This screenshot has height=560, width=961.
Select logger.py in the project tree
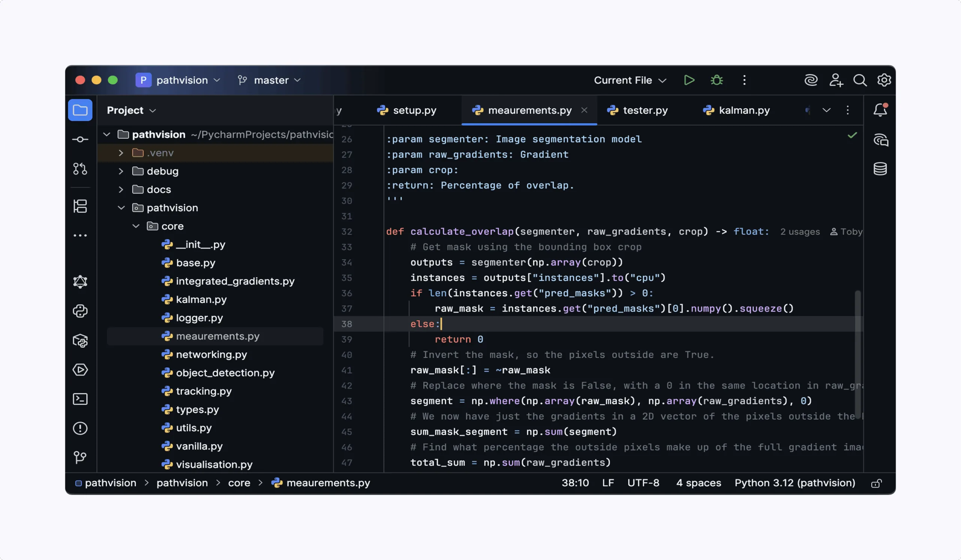click(199, 318)
